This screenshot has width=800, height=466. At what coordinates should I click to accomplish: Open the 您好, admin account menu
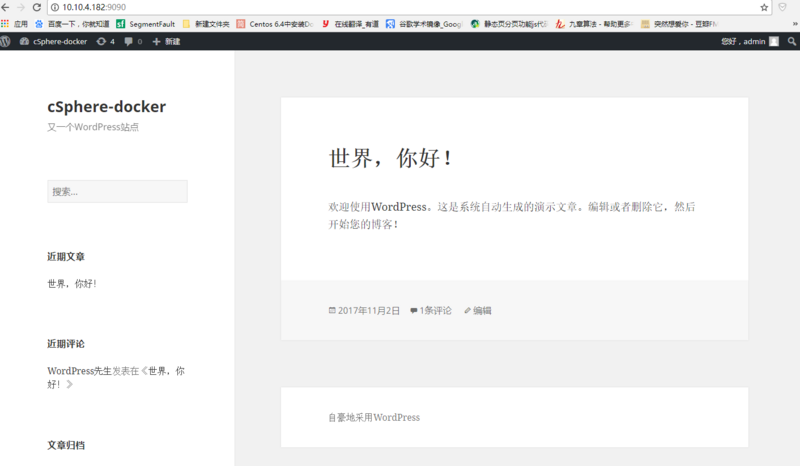tap(749, 41)
